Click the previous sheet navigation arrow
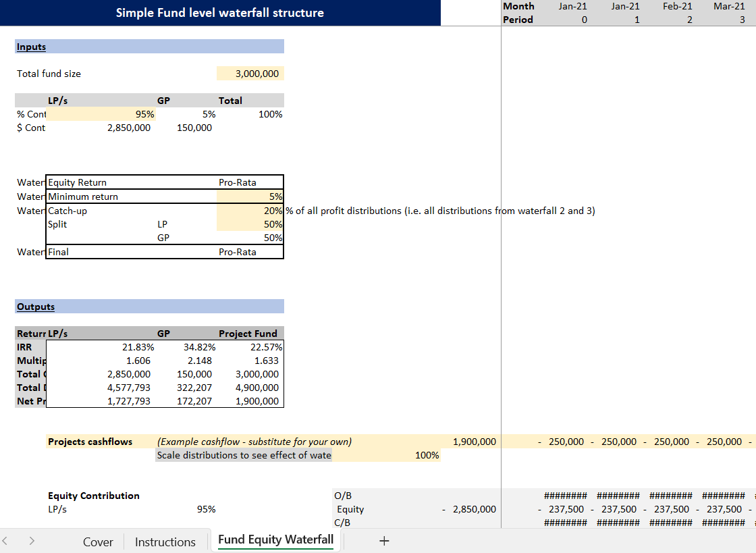Viewport: 756px width, 553px height. (5, 541)
